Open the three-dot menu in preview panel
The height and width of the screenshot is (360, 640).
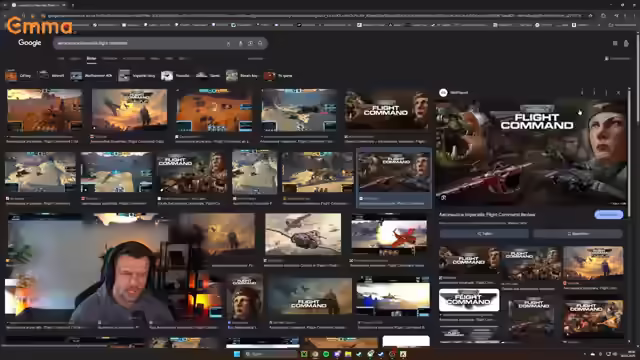click(x=606, y=93)
